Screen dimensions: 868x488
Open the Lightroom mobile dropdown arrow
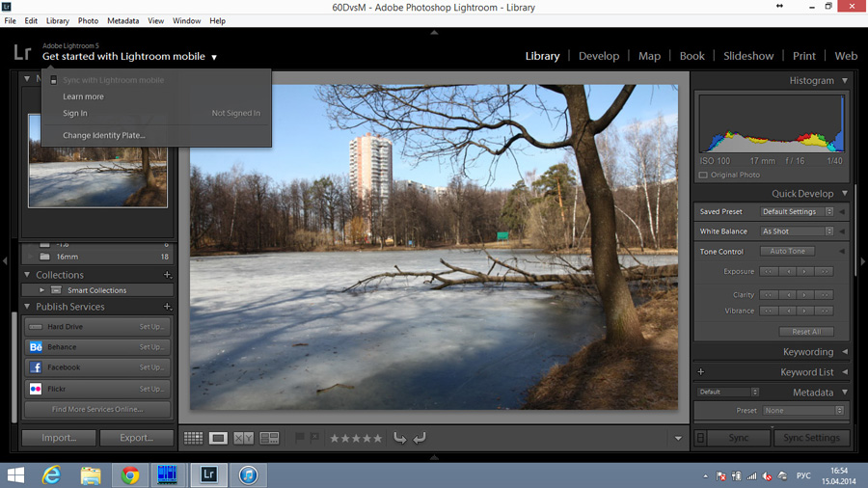click(x=214, y=57)
